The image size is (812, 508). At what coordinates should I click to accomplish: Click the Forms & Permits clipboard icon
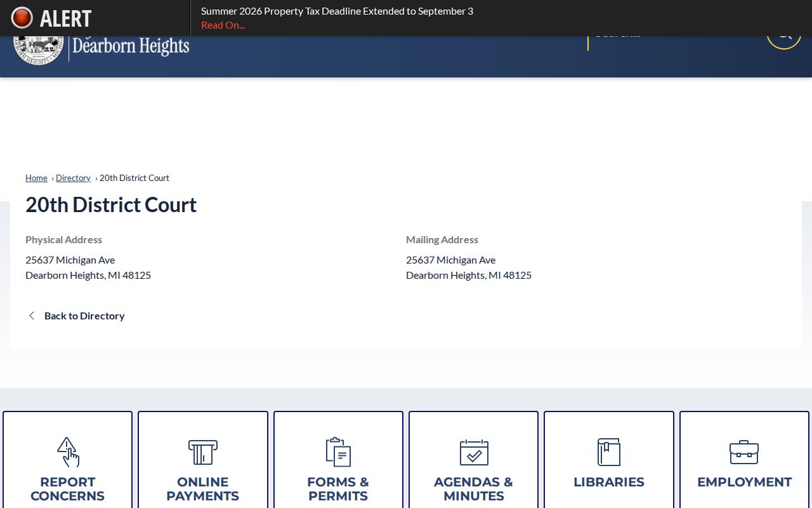338,452
